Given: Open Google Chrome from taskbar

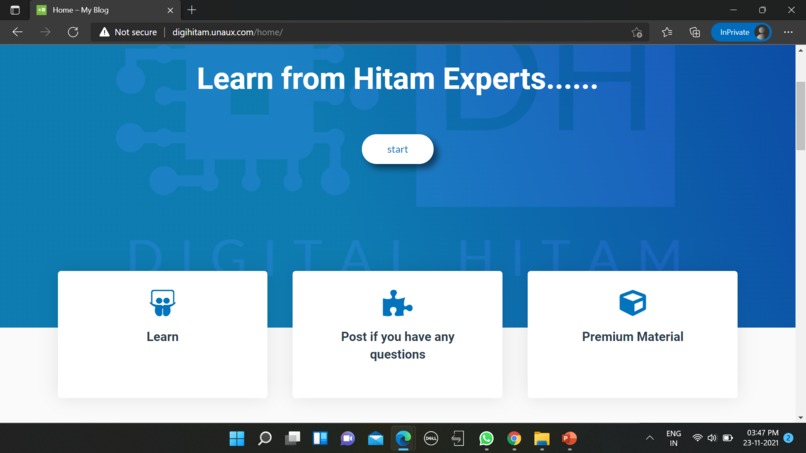Looking at the screenshot, I should [514, 438].
